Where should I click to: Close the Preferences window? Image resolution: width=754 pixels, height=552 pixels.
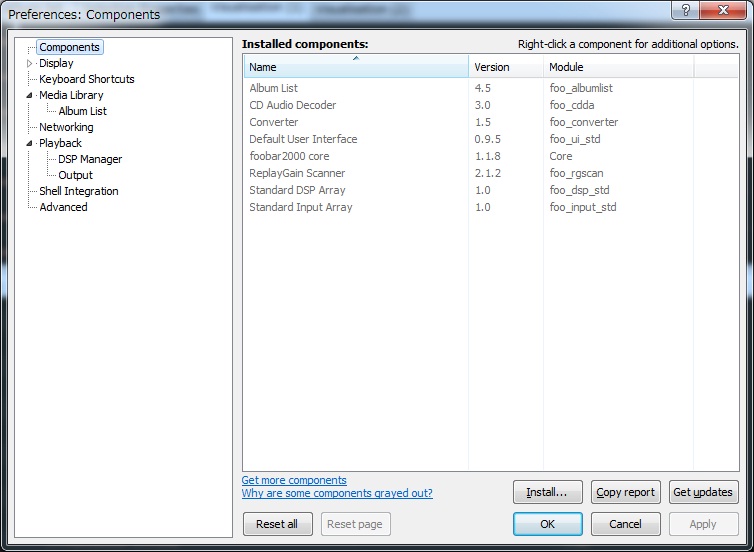point(723,10)
